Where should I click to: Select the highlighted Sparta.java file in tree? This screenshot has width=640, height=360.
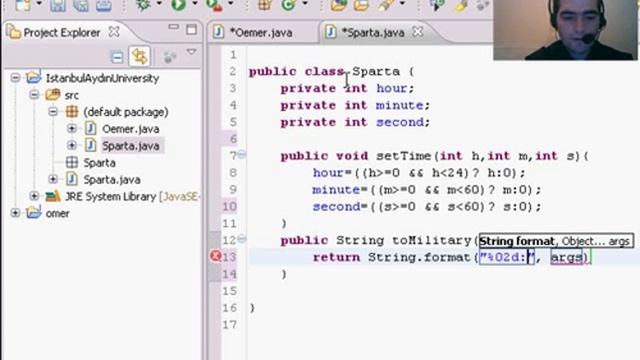pyautogui.click(x=131, y=146)
